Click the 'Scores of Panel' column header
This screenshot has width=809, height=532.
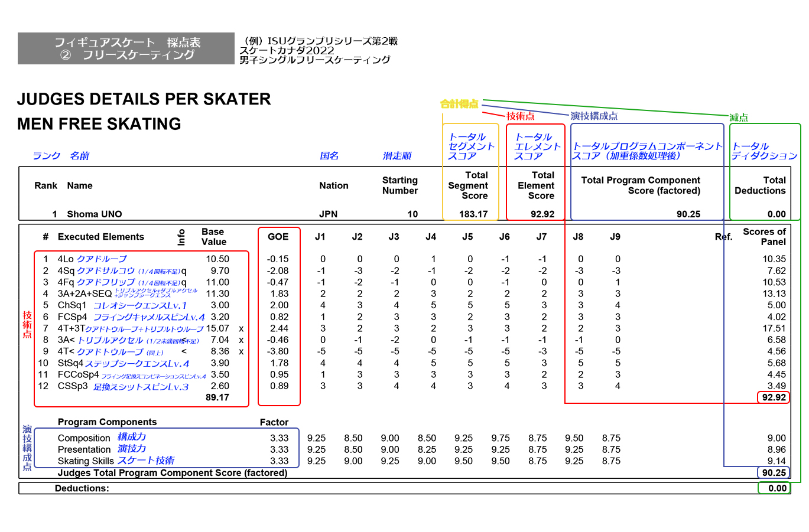tap(764, 237)
